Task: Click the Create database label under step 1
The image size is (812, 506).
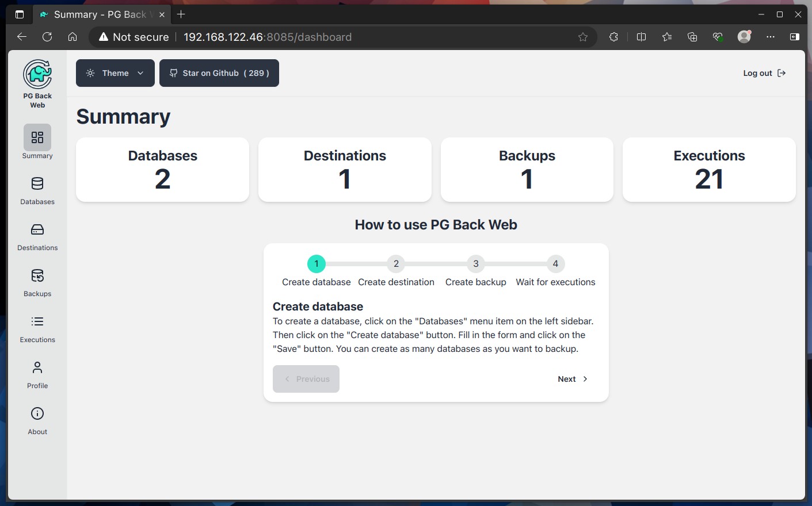Action: (x=317, y=282)
